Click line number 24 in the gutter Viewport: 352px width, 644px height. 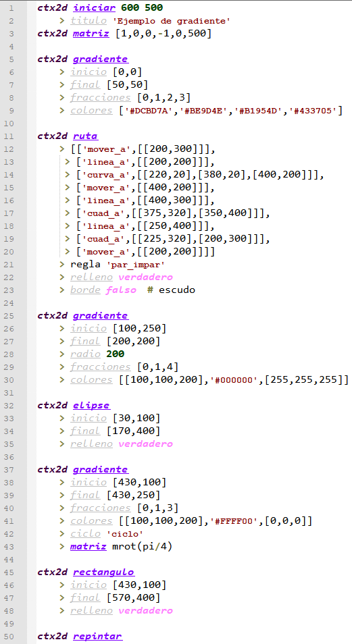tap(10, 302)
